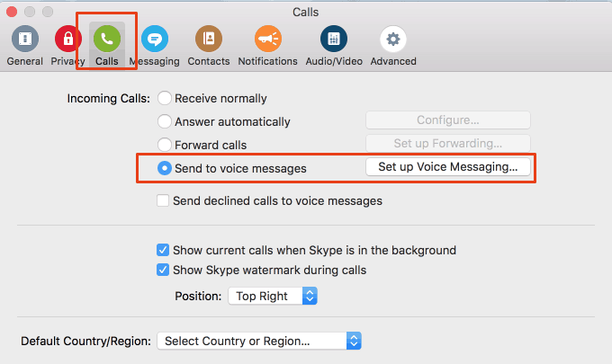Select Receive normally radio button

click(165, 98)
